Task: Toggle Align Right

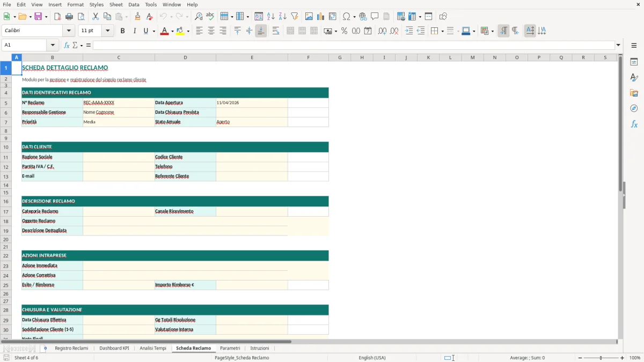Action: (x=223, y=31)
